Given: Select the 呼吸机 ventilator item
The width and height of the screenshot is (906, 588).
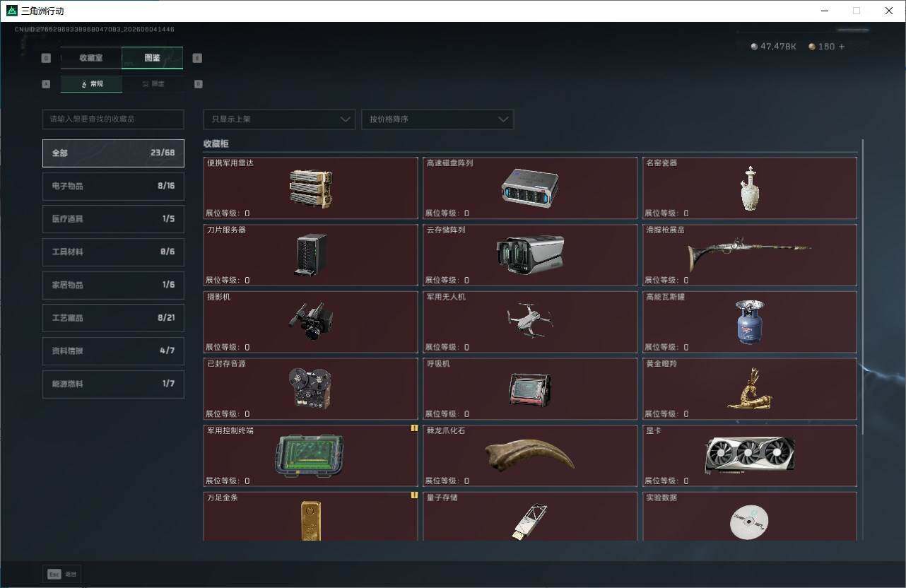Looking at the screenshot, I should [530, 389].
